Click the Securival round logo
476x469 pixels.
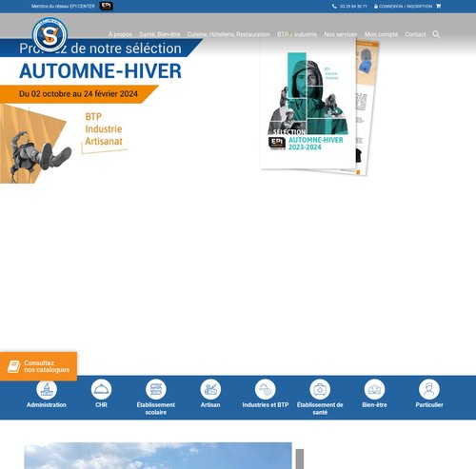[x=50, y=35]
